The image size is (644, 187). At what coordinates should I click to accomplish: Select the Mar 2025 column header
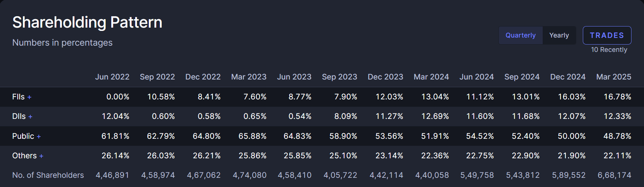pyautogui.click(x=614, y=77)
